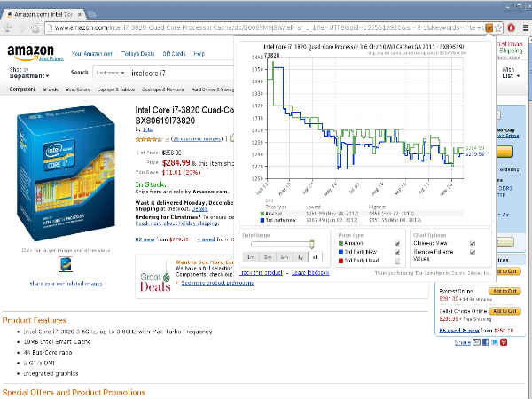The height and width of the screenshot is (399, 532).
Task: Open '86 used & new' link
Action: coord(459,331)
